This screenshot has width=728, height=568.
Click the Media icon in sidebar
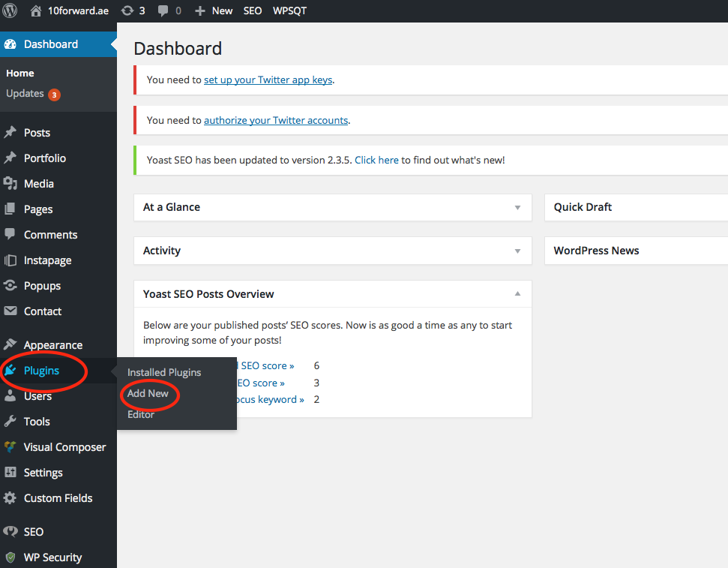pyautogui.click(x=10, y=184)
